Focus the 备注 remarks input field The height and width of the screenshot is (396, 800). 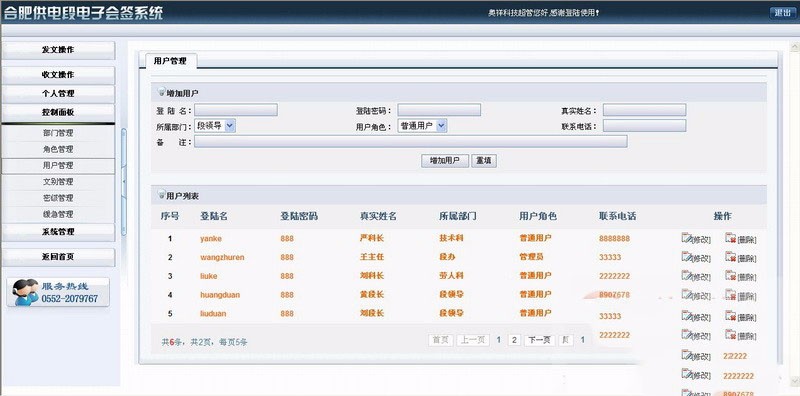(411, 142)
